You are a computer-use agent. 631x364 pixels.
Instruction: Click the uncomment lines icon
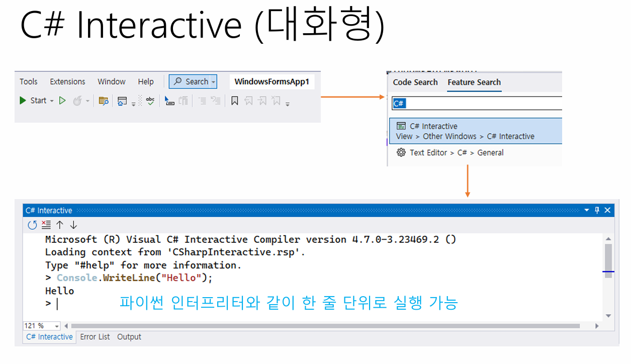click(x=216, y=101)
